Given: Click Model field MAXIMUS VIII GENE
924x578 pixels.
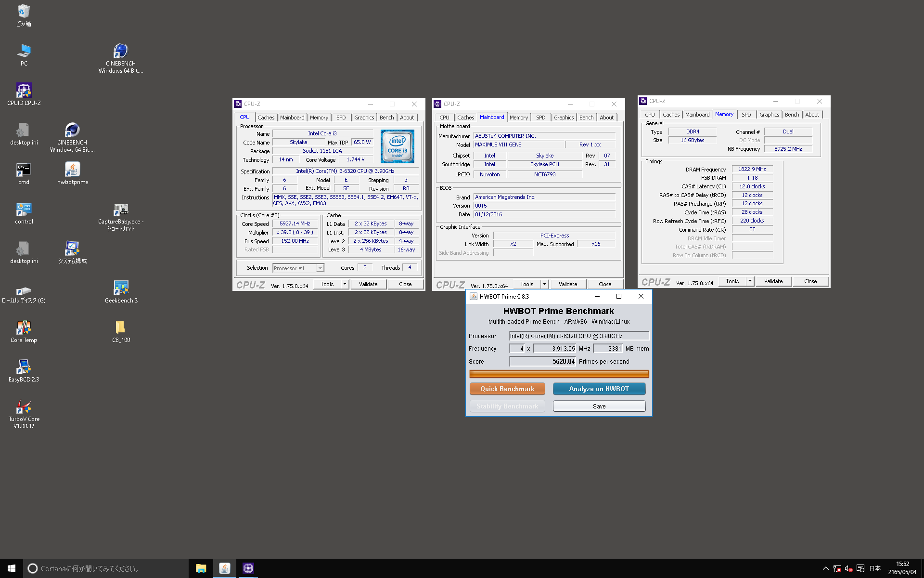Looking at the screenshot, I should click(x=519, y=144).
